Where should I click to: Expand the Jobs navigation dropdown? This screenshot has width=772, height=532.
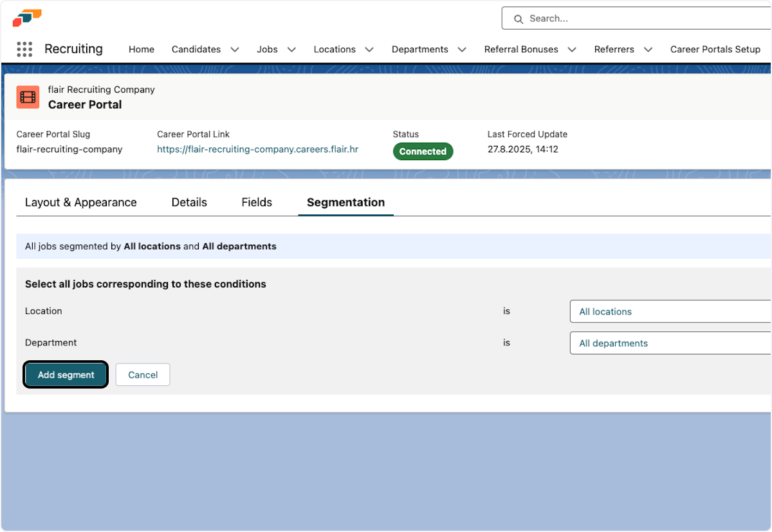291,49
